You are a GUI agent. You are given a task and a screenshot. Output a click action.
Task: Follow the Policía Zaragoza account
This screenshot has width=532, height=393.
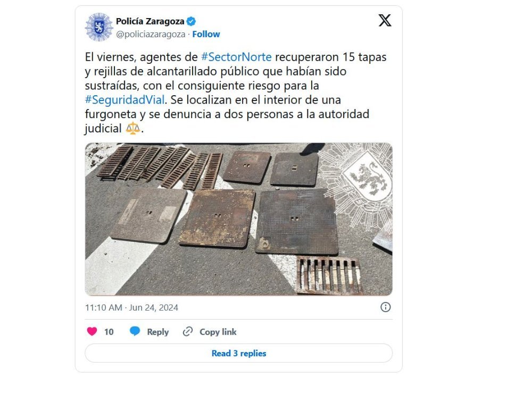coord(206,34)
